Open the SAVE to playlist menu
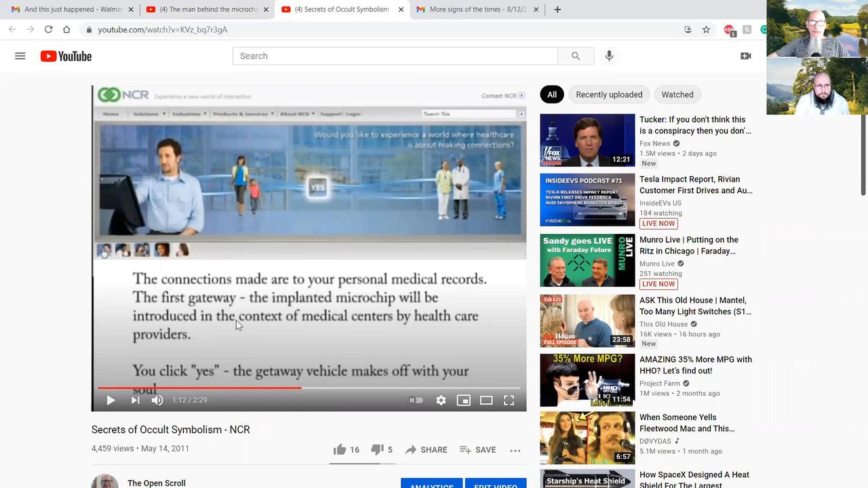The image size is (868, 488). [x=477, y=450]
